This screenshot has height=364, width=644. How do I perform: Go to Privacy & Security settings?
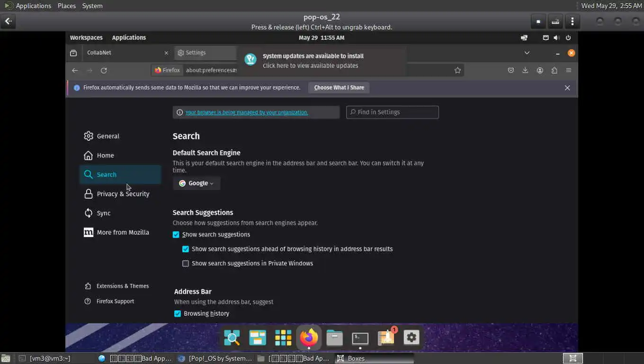(x=120, y=194)
